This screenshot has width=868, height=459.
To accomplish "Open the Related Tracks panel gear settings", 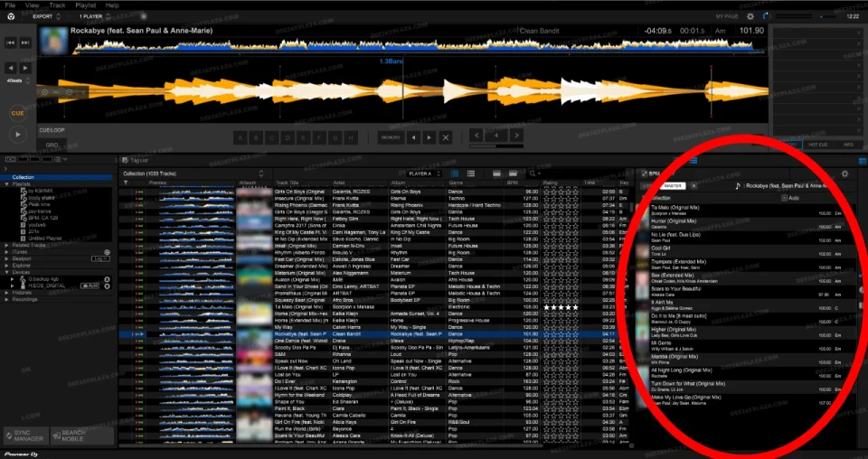I will click(x=844, y=173).
